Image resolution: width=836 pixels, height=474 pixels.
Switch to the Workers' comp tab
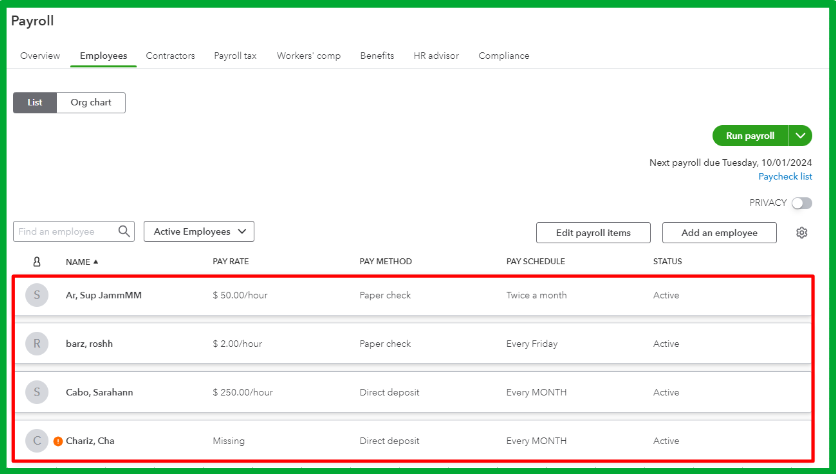click(308, 55)
